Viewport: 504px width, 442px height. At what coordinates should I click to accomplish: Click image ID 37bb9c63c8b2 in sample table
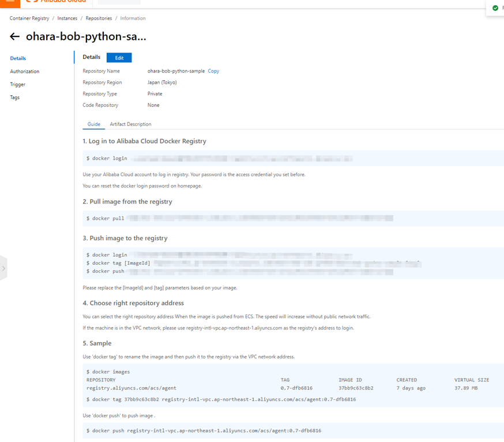point(356,388)
